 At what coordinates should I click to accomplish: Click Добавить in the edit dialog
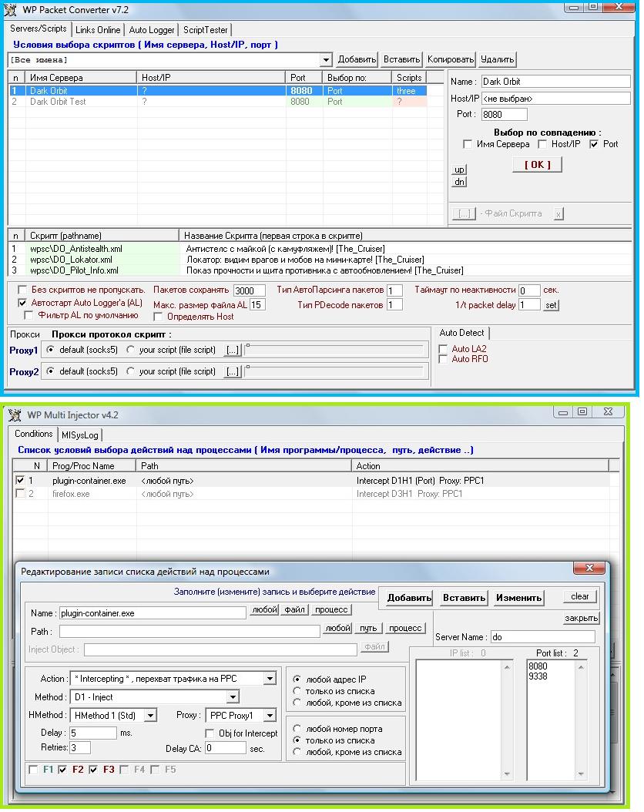pyautogui.click(x=409, y=598)
